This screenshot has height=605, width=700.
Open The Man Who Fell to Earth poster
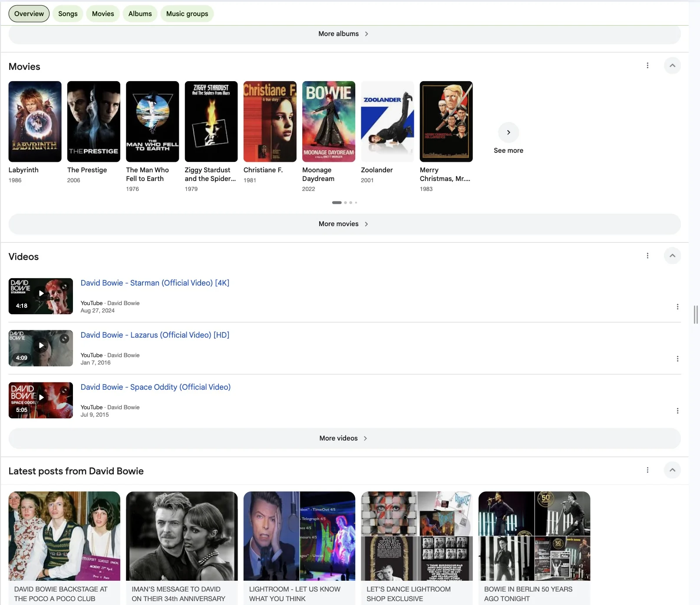152,122
